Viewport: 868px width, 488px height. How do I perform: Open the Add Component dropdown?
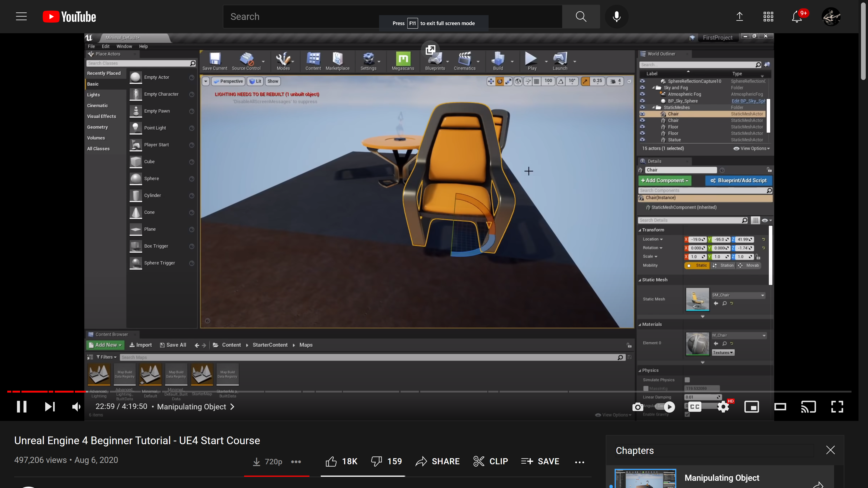point(665,181)
